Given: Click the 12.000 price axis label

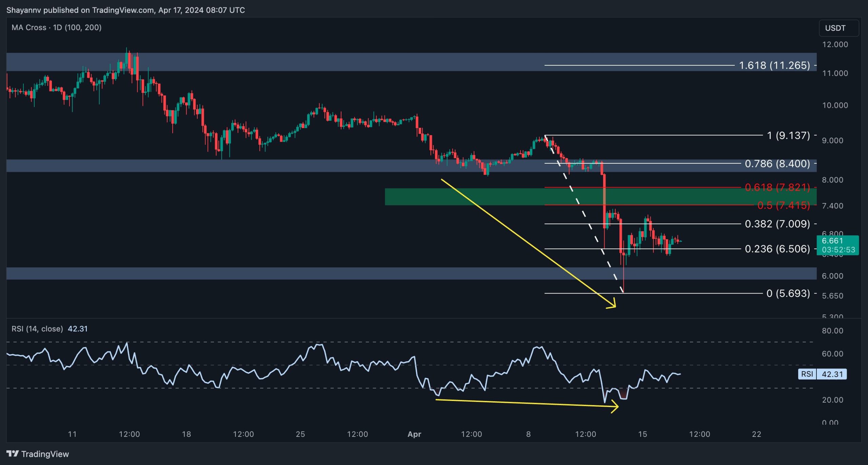Looking at the screenshot, I should coord(835,44).
